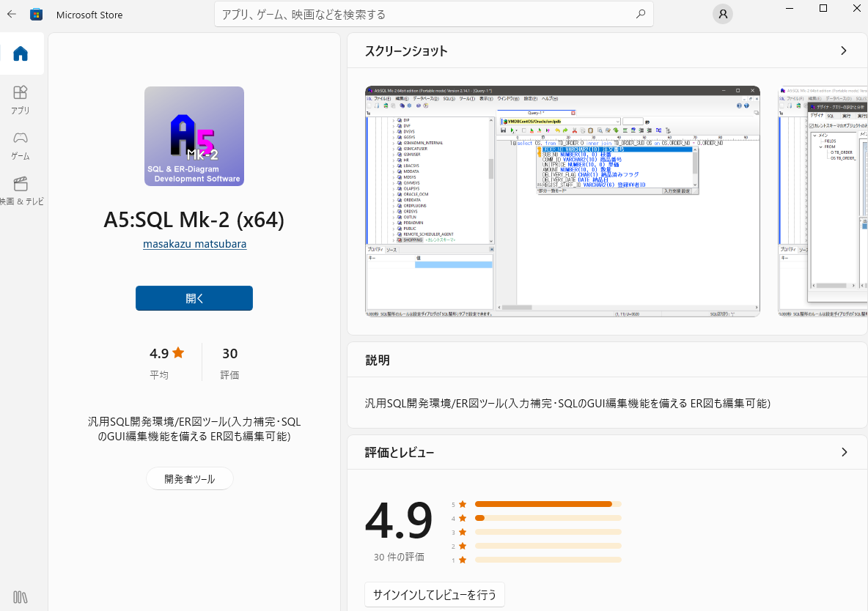Viewport: 868px width, 611px height.
Task: Click the A5:SQL Mk-2 app logo
Action: pos(194,136)
